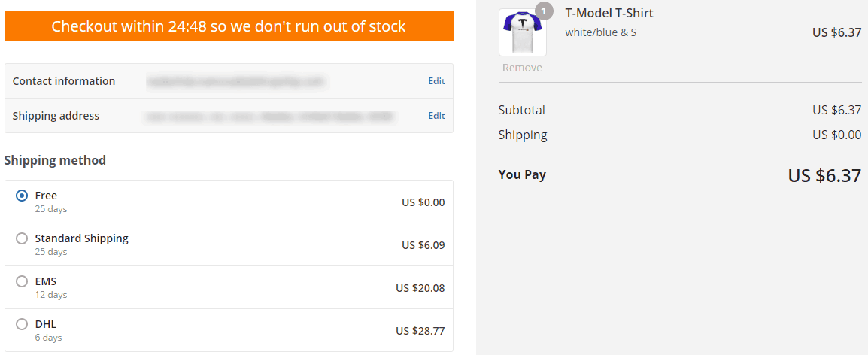Click the orange checkout countdown banner
The image size is (868, 355).
pyautogui.click(x=229, y=26)
